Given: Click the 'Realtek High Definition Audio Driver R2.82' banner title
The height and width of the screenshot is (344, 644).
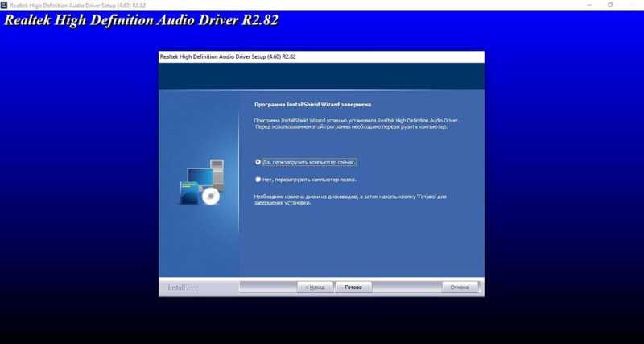Looking at the screenshot, I should pyautogui.click(x=142, y=20).
